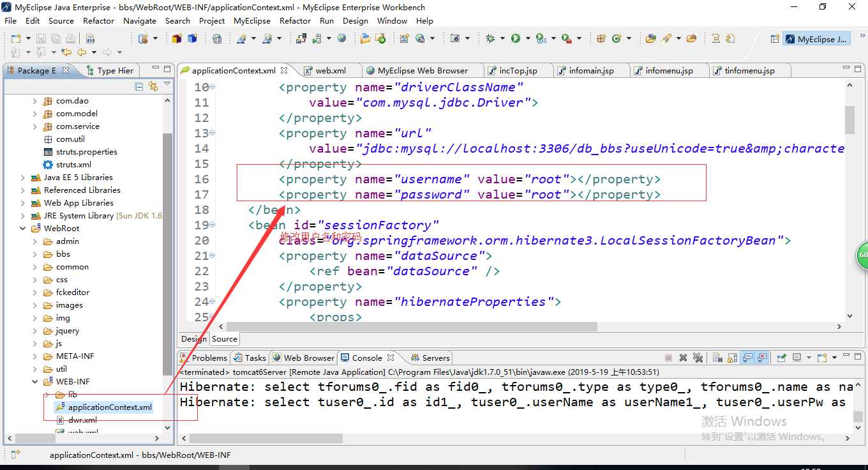This screenshot has width=868, height=470.
Task: Open the Run button dropdown arrow
Action: [x=528, y=38]
